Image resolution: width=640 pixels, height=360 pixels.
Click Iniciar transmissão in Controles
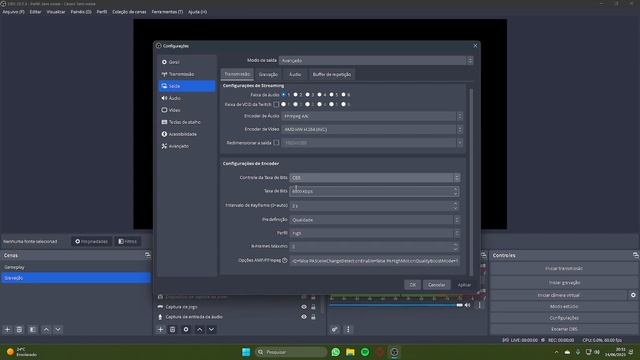(x=564, y=269)
